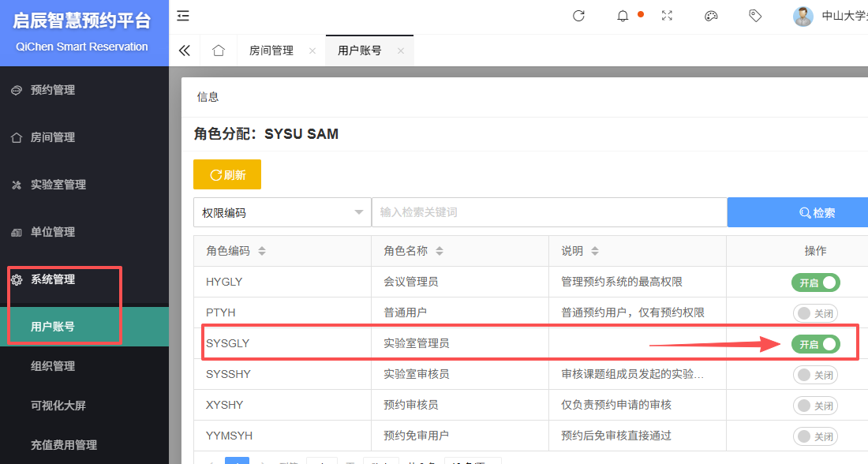
Task: Go to home tab icon
Action: 219,51
